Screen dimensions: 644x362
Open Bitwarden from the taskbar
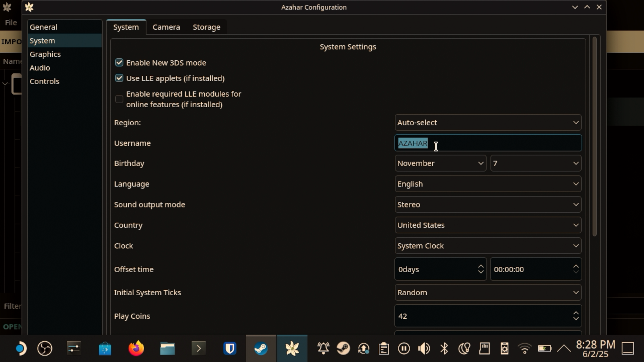click(x=230, y=349)
